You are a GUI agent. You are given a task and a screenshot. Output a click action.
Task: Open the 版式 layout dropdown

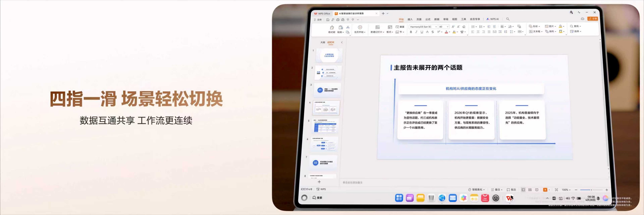coord(390,32)
